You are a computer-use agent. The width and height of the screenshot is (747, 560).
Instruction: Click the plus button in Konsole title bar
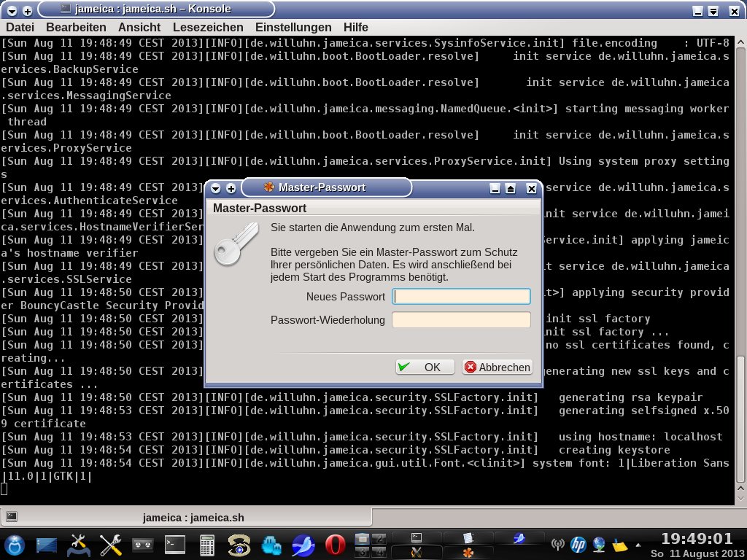coord(27,10)
